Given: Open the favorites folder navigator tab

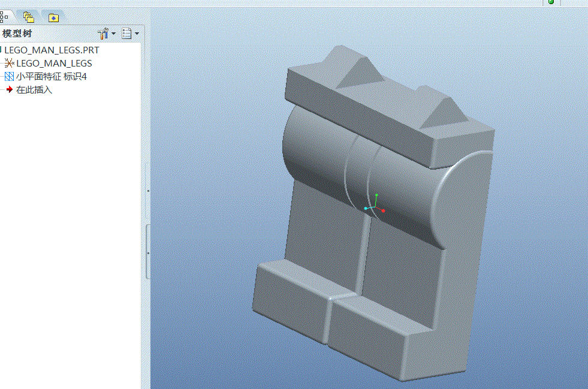Looking at the screenshot, I should (53, 17).
